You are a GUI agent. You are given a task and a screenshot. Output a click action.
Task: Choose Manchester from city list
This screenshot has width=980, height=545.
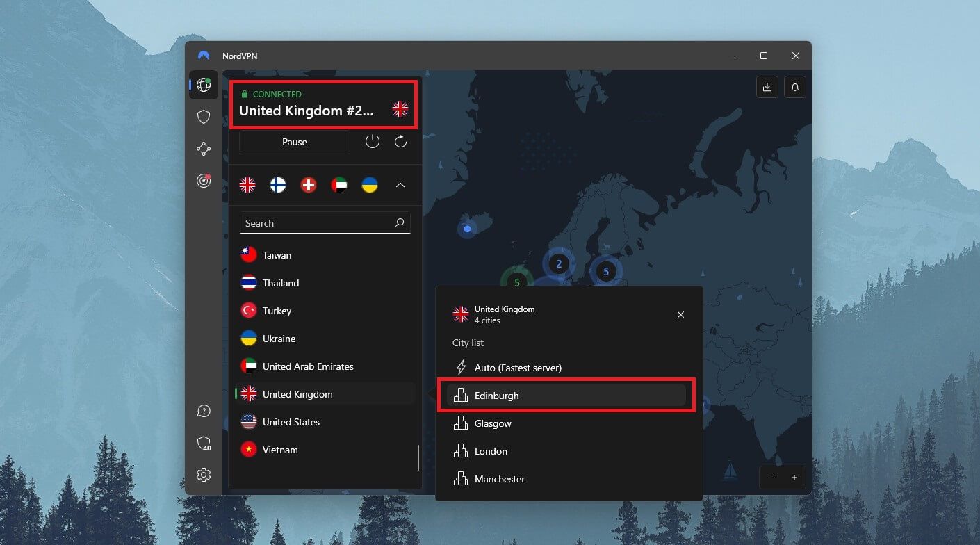click(x=566, y=479)
